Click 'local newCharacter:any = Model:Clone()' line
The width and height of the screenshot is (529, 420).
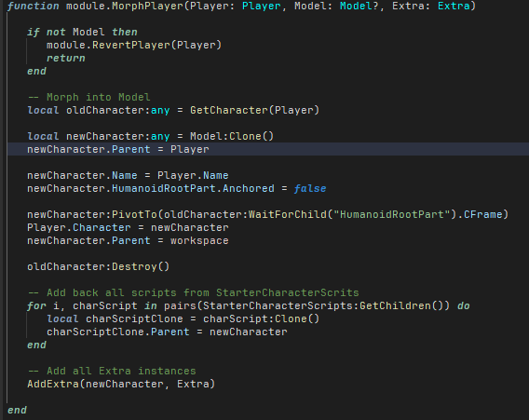[x=151, y=136]
